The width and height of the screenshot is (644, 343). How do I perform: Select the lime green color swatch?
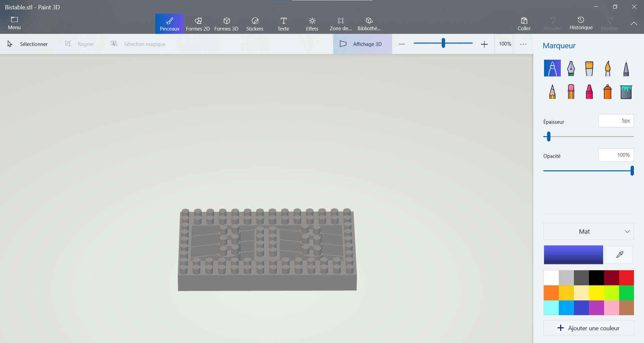pyautogui.click(x=611, y=293)
